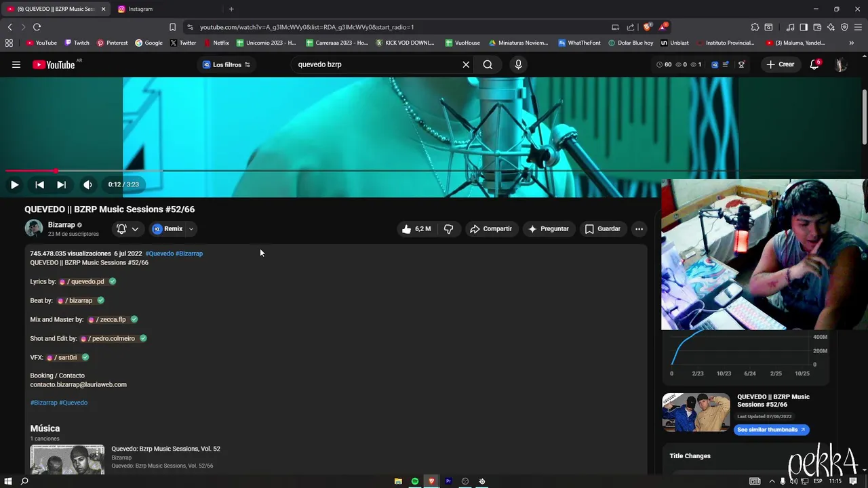Click the Brave Shields lion icon
Screen dimensions: 868x488
click(647, 27)
